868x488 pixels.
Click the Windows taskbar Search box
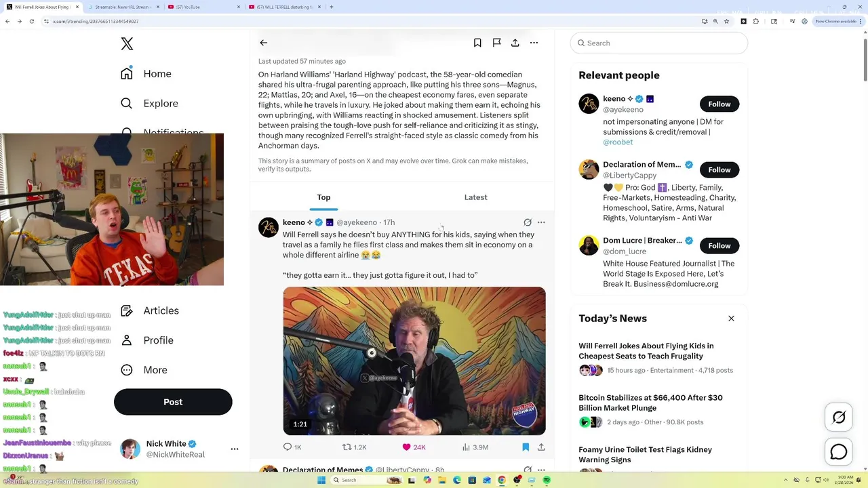click(x=367, y=480)
